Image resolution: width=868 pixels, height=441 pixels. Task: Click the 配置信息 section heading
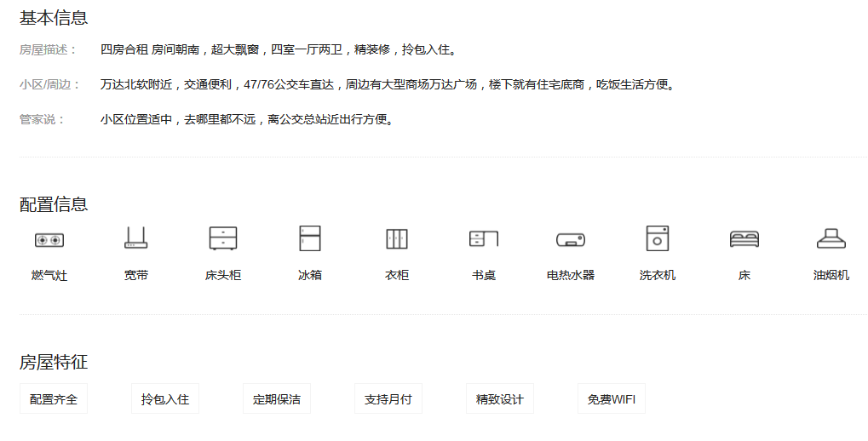(x=54, y=204)
